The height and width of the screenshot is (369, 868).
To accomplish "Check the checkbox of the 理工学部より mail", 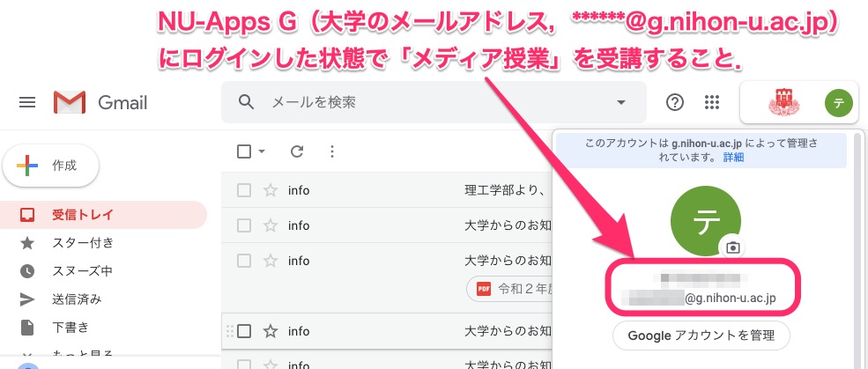I will [243, 190].
